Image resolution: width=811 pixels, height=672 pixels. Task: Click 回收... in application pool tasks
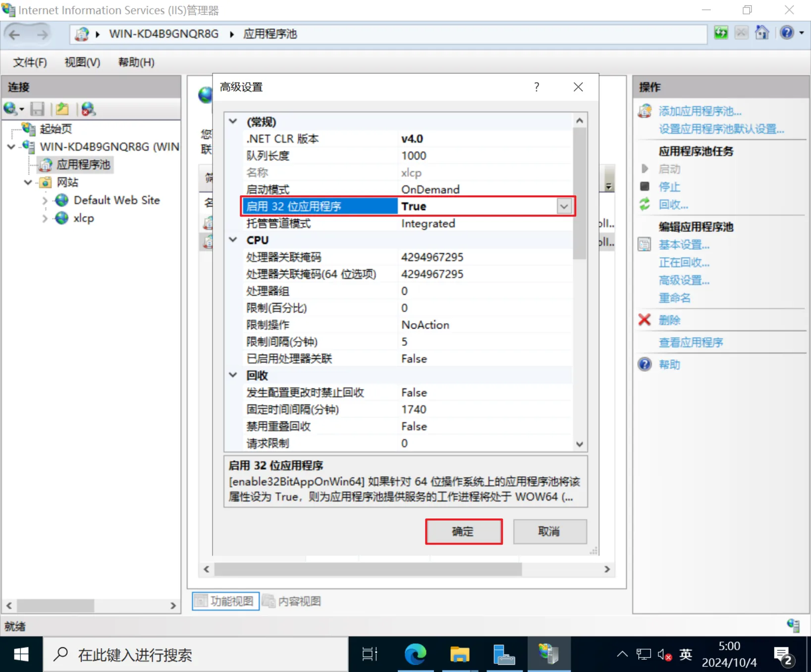coord(673,205)
